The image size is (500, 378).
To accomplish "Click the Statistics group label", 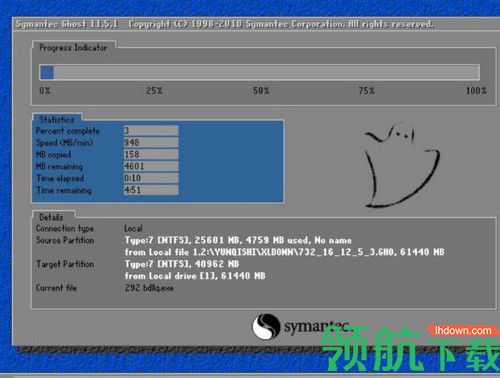I will pyautogui.click(x=57, y=119).
